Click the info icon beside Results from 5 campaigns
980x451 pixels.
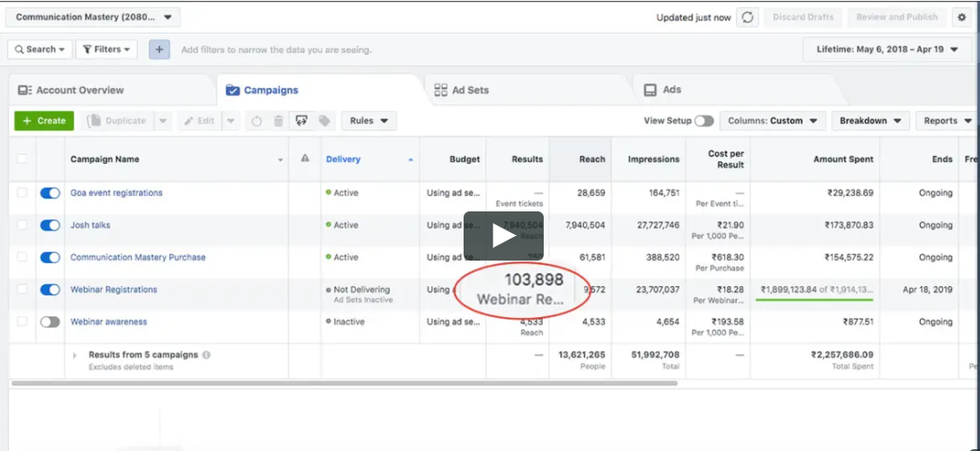click(206, 354)
